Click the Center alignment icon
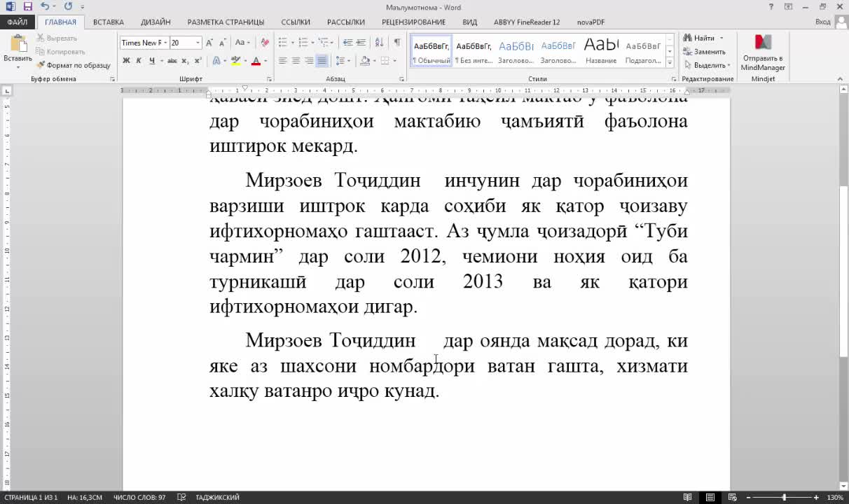This screenshot has height=504, width=849. [x=296, y=61]
